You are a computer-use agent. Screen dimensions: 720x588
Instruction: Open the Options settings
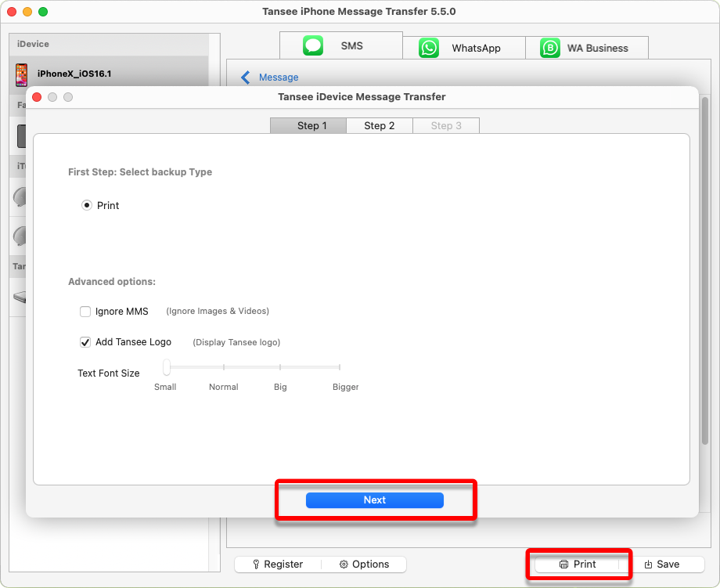[x=364, y=564]
